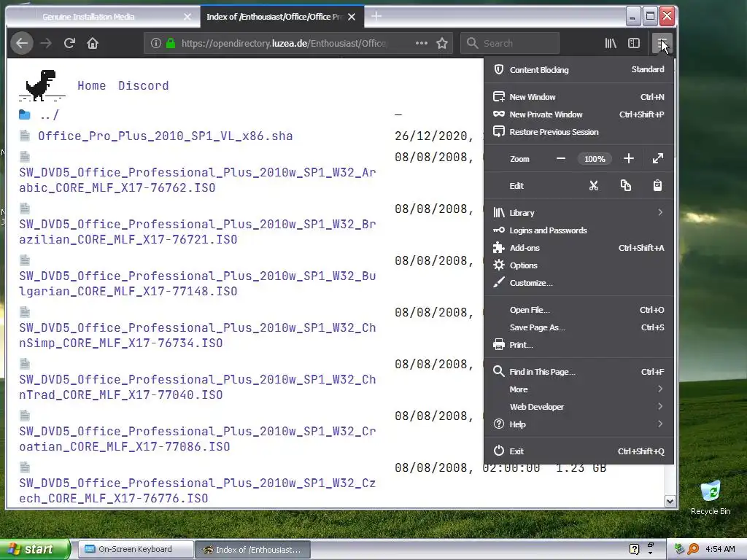Toggle the sidebar view icon
Viewport: 747px width, 560px height.
pyautogui.click(x=634, y=43)
